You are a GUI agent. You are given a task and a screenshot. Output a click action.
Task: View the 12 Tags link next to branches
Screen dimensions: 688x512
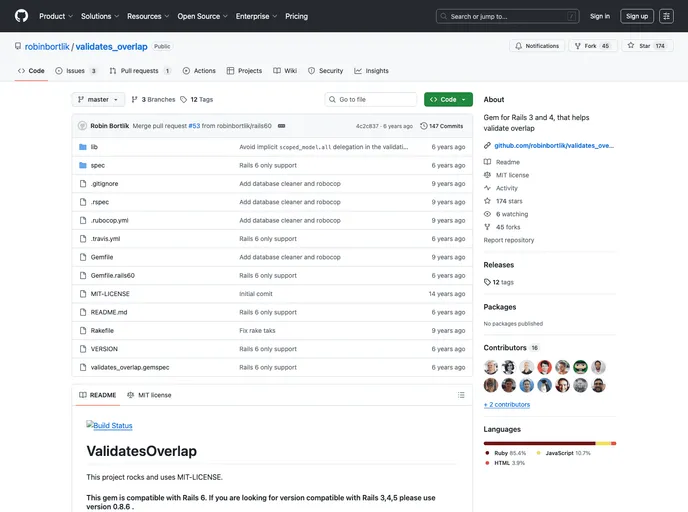click(197, 100)
